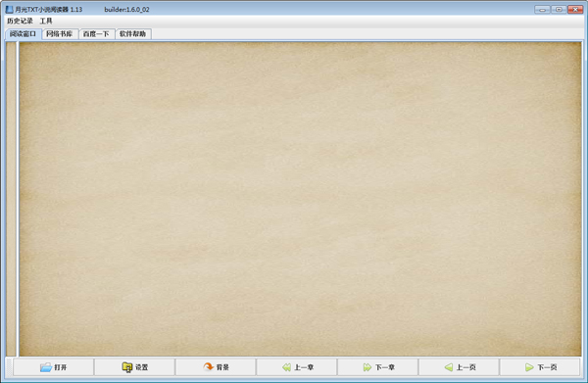The image size is (588, 383).
Task: Click inside the parchment reading area
Action: (x=301, y=199)
